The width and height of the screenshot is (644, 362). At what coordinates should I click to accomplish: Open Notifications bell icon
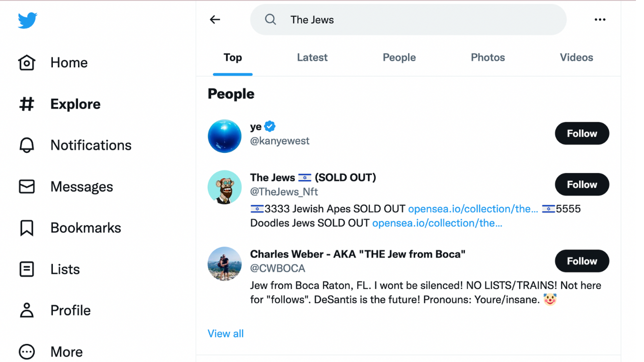(x=27, y=145)
